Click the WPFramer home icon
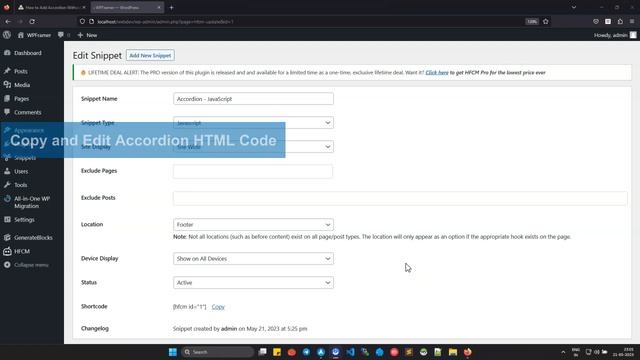640x360 pixels. pos(20,35)
